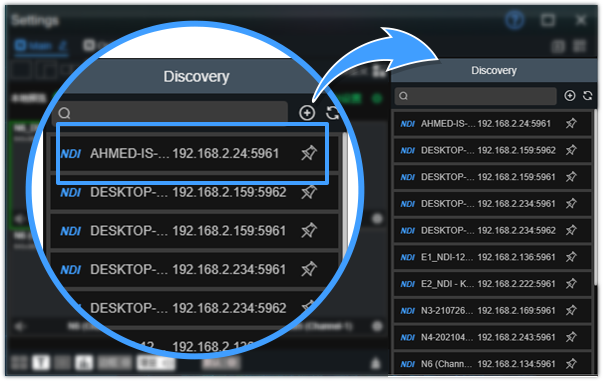Pin the DESKTOP 192.168.2.234:5961 source in unmagnified list

point(571,203)
